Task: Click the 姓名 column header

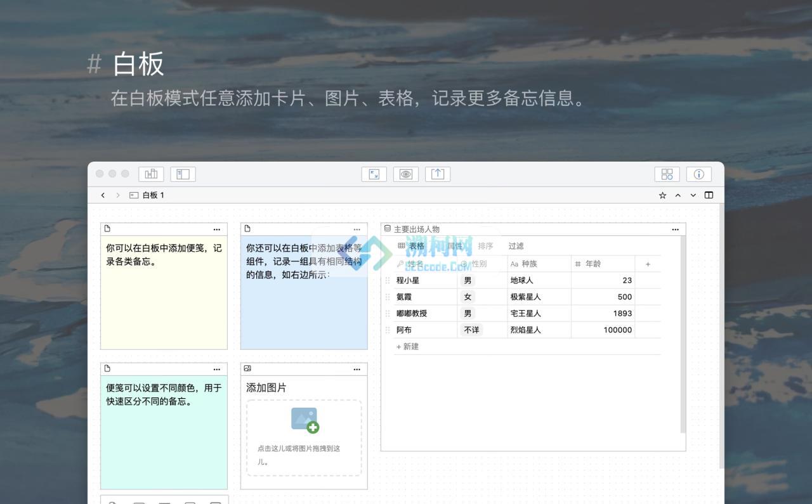Action: coord(426,264)
